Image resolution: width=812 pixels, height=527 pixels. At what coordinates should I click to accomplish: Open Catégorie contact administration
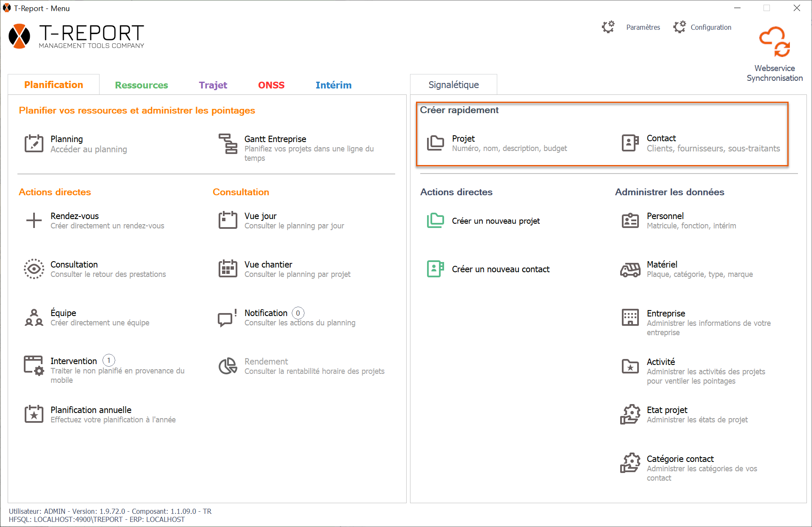coord(680,459)
